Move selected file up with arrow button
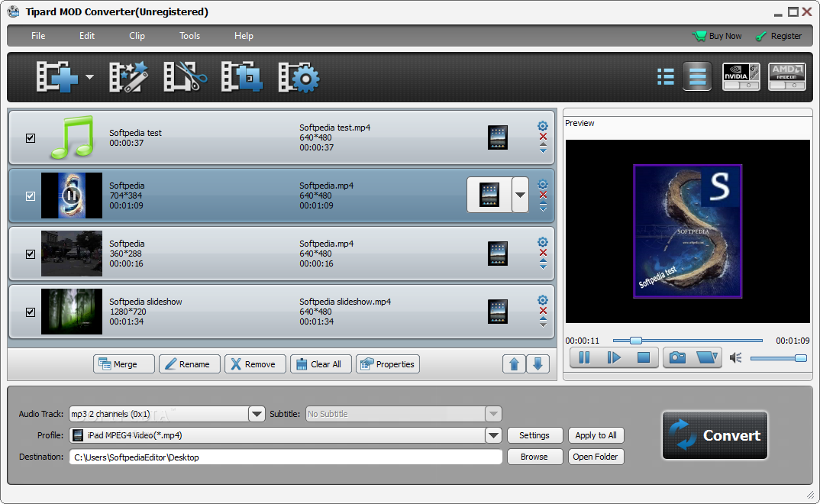 514,364
